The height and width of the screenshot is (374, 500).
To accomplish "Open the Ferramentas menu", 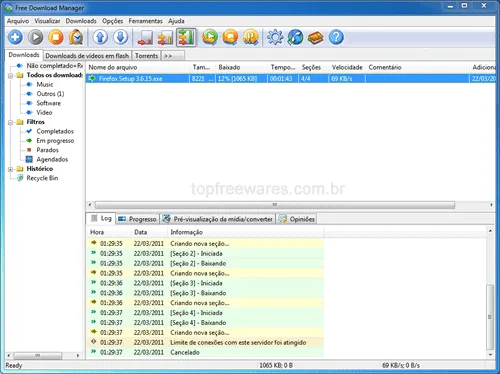I will [x=146, y=21].
